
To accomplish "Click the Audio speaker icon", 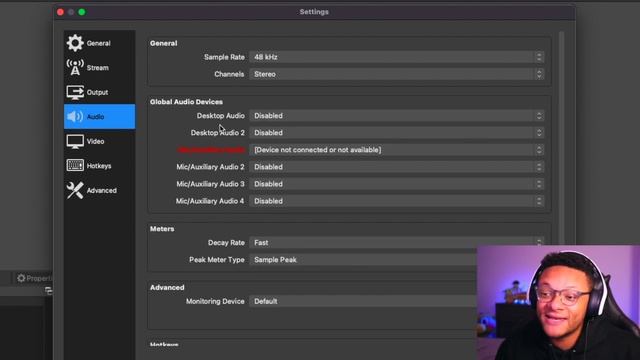I will click(x=75, y=117).
